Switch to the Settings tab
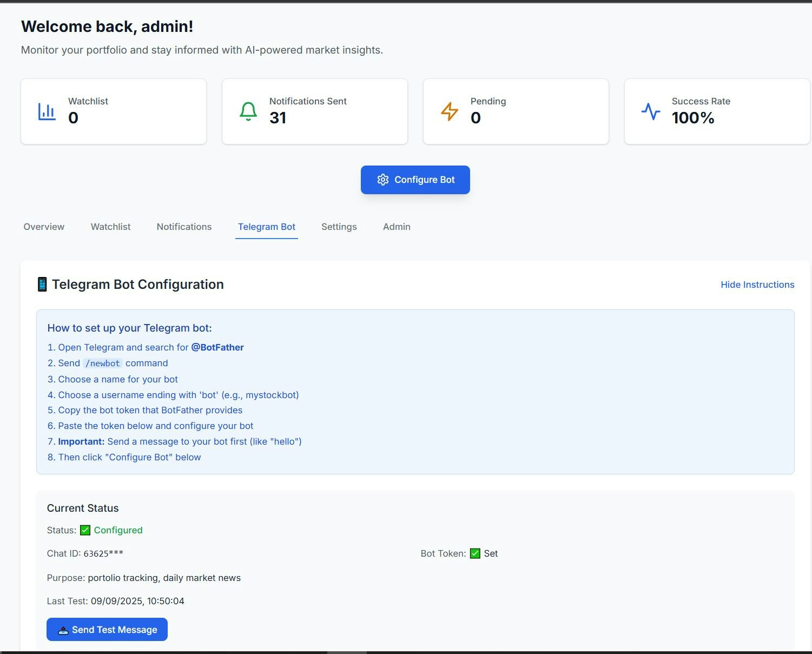Image resolution: width=812 pixels, height=654 pixels. tap(339, 227)
